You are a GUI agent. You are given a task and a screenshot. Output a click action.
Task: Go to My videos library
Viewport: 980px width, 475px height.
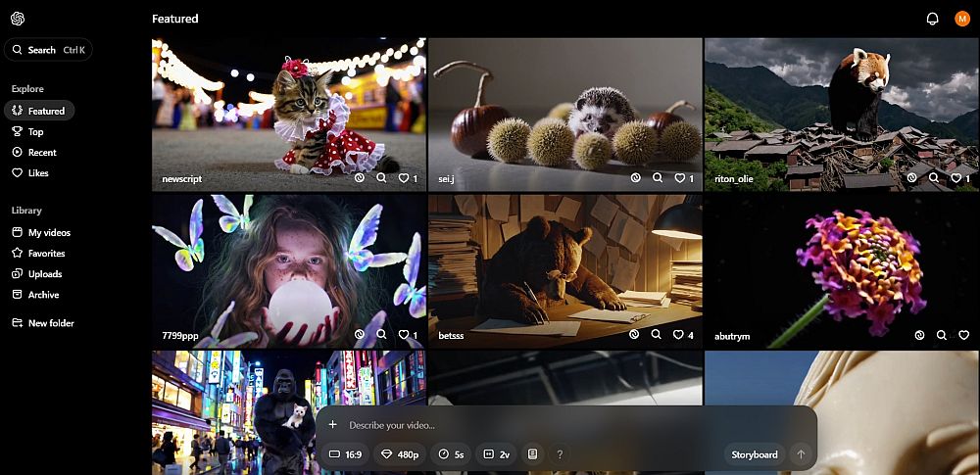(41, 232)
